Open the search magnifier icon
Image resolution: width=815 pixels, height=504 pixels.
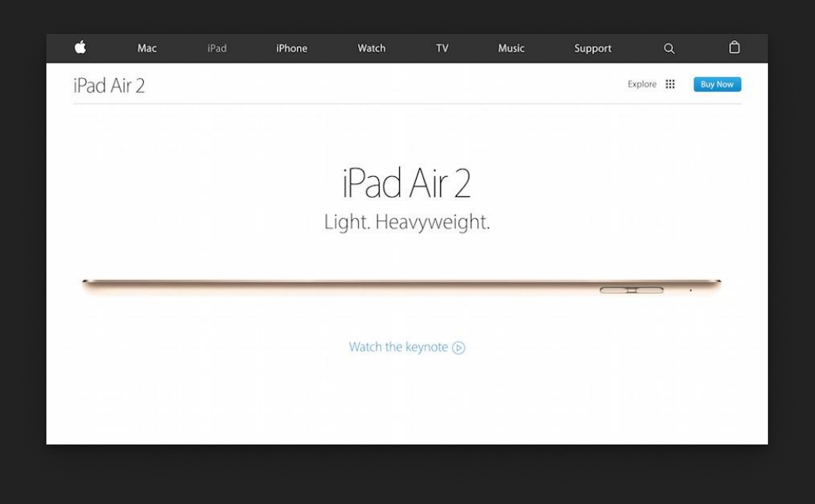(669, 49)
